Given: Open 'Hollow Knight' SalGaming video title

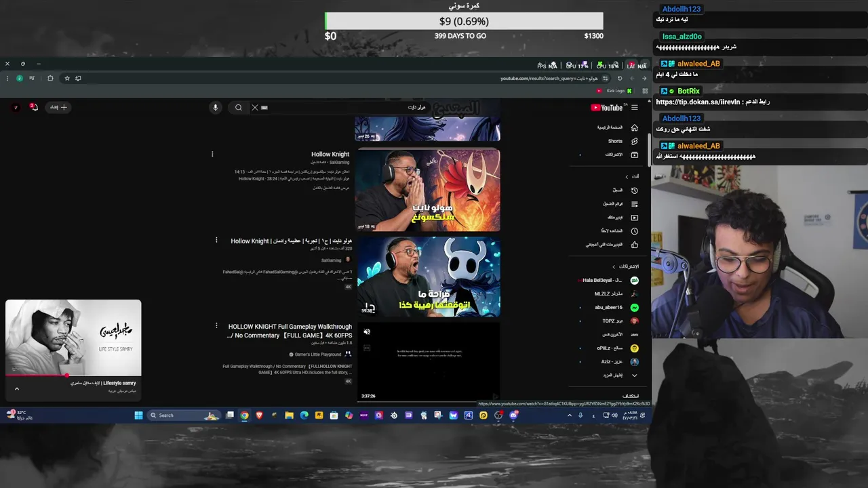Looking at the screenshot, I should 330,155.
